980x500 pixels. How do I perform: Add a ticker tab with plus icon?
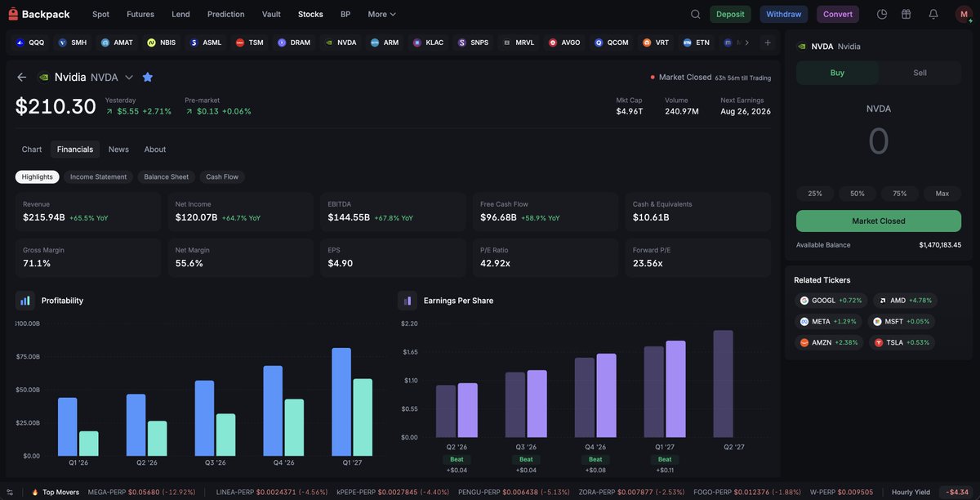(768, 42)
